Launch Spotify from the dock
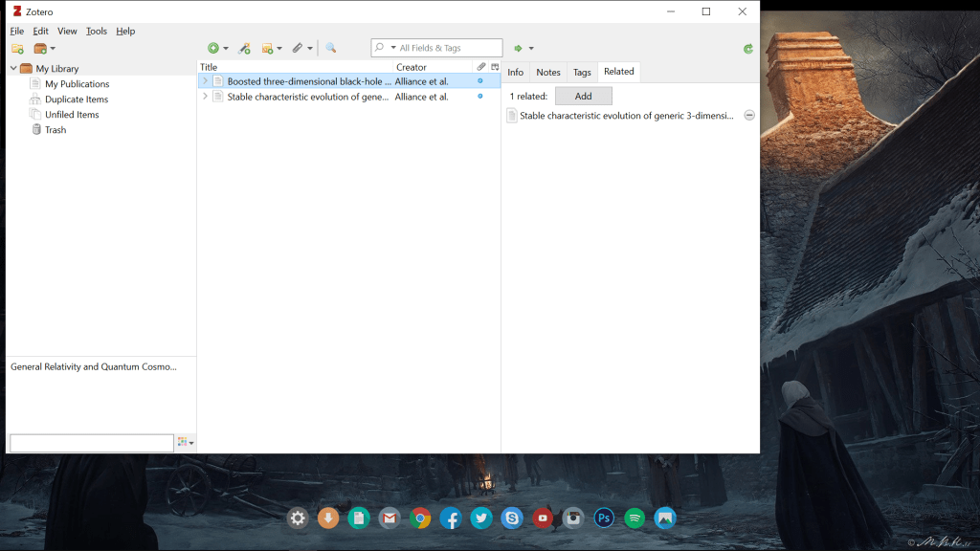The width and height of the screenshot is (980, 551). tap(635, 518)
